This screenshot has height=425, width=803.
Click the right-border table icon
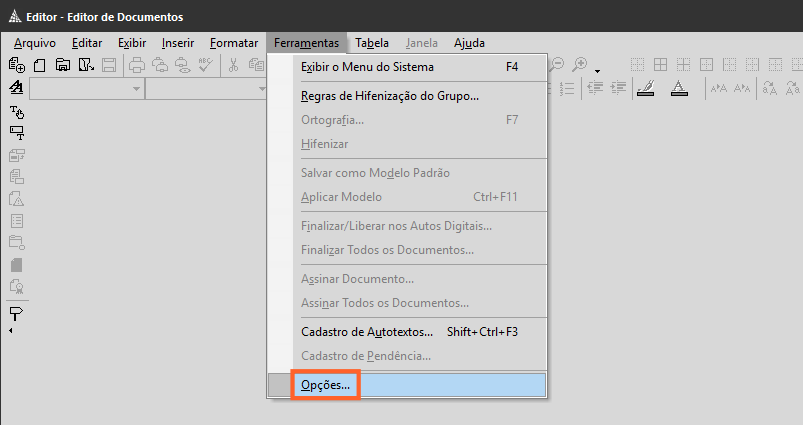752,65
